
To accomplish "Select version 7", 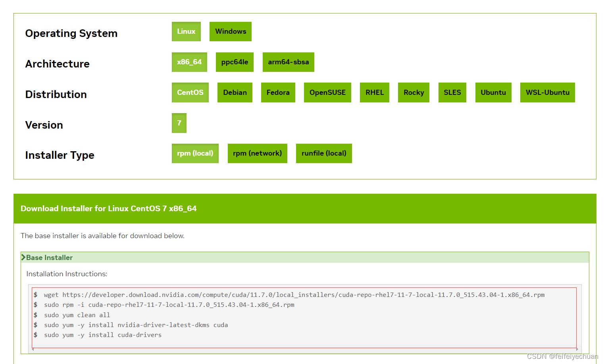I will 179,123.
